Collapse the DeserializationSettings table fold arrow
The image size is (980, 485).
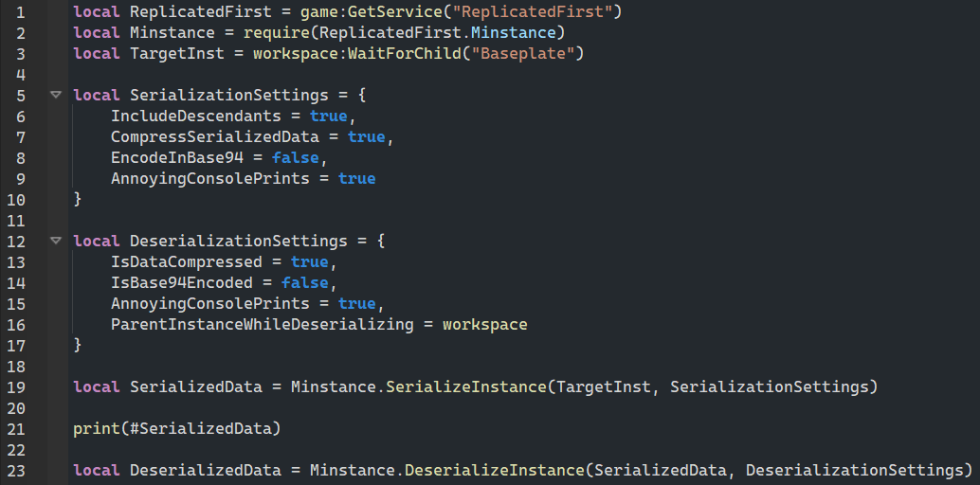pyautogui.click(x=56, y=241)
